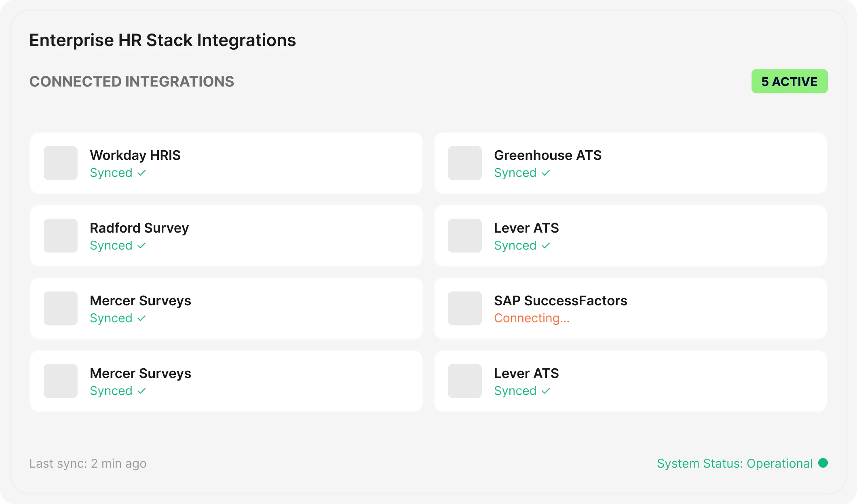Select the Lever ATS title next to Radford Survey

point(526,228)
